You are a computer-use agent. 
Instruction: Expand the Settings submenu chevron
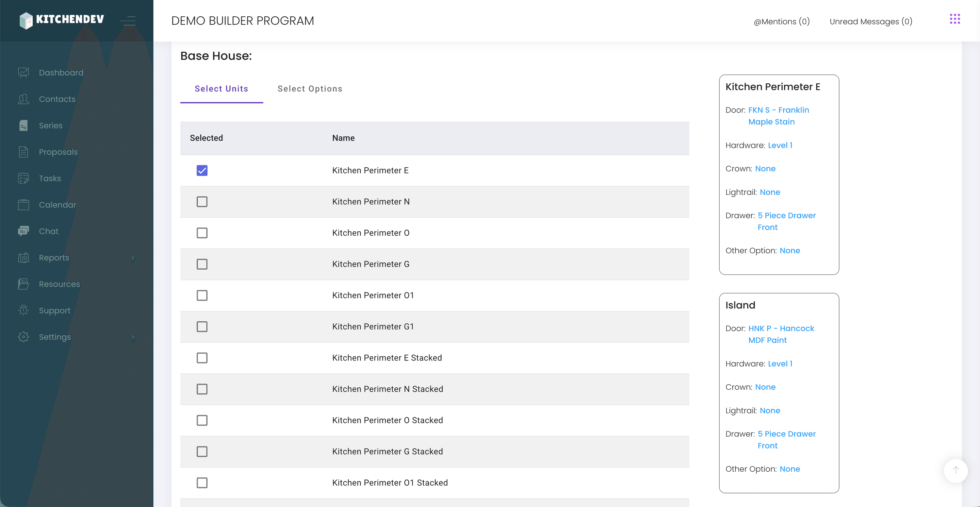(133, 337)
